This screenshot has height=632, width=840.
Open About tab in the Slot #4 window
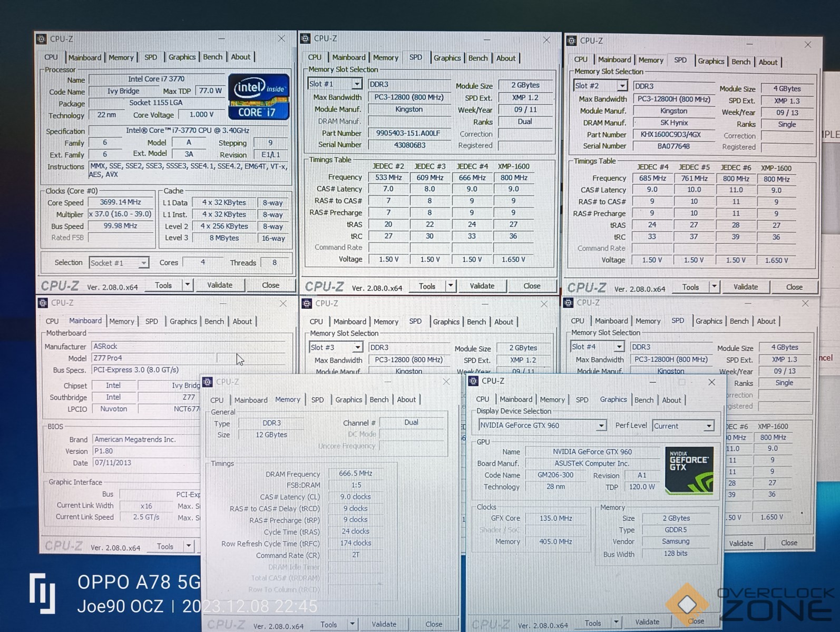point(766,321)
